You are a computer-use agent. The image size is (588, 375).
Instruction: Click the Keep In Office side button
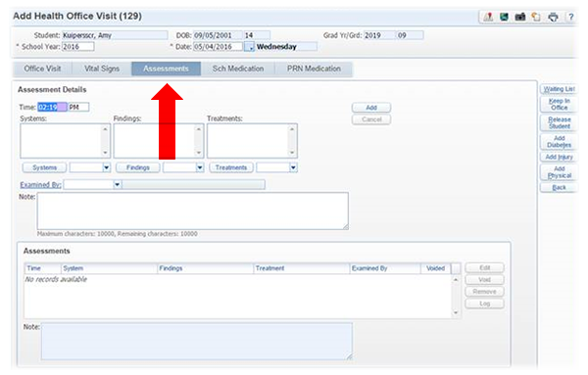[559, 104]
